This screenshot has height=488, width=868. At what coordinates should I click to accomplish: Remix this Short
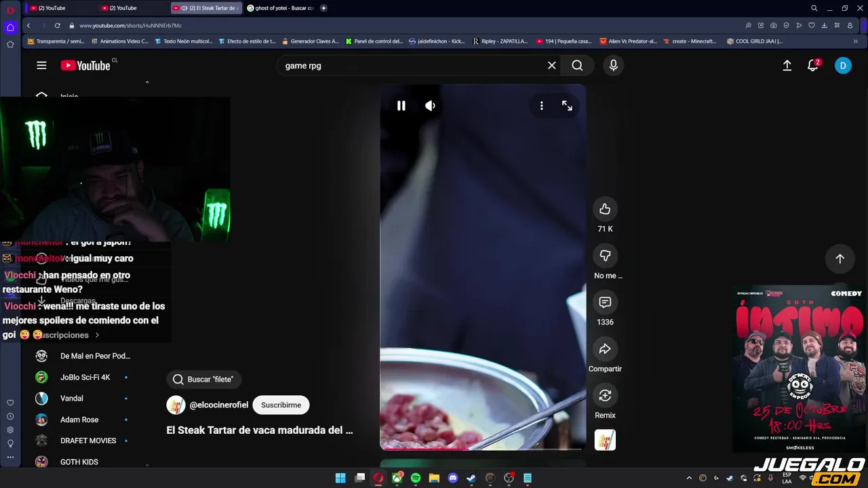[605, 395]
